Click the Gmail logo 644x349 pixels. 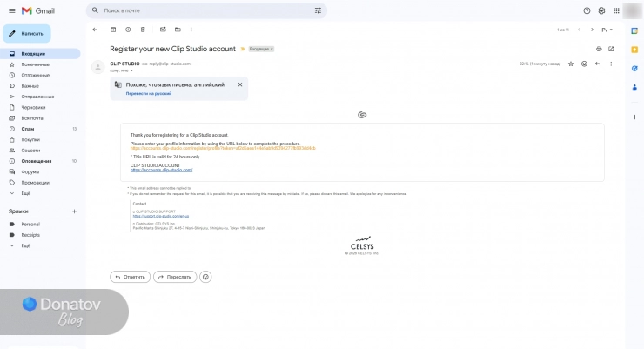(38, 10)
